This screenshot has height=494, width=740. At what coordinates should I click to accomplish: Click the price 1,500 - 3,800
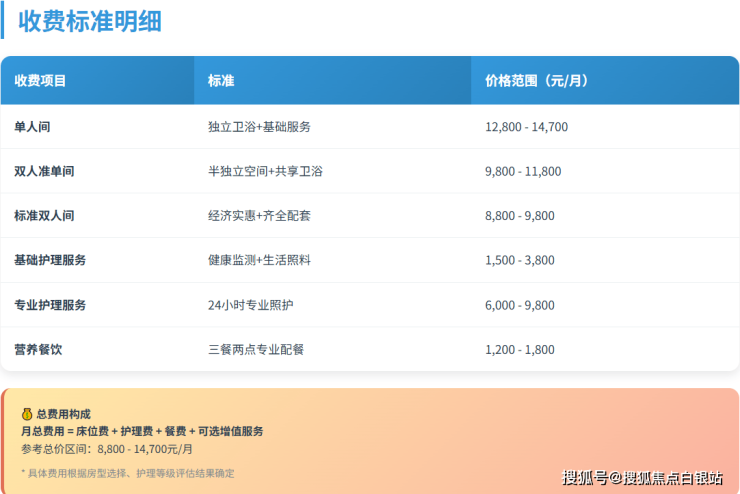tap(520, 260)
